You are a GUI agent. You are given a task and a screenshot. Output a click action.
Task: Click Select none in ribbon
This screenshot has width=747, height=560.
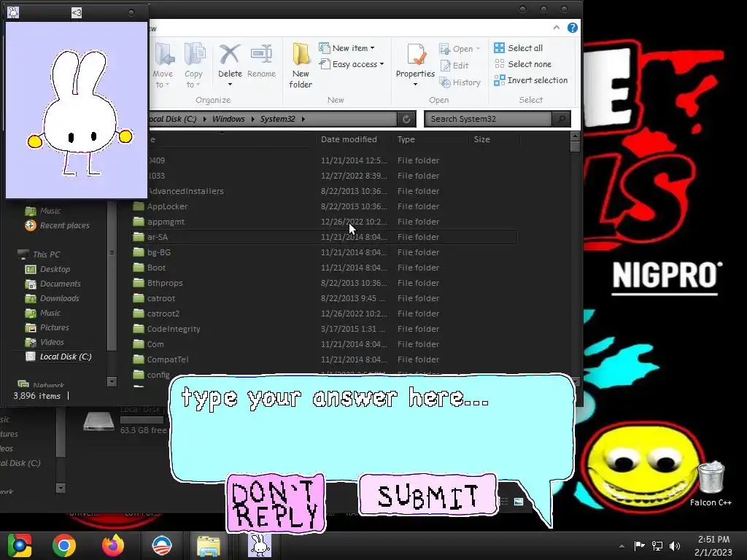(523, 64)
